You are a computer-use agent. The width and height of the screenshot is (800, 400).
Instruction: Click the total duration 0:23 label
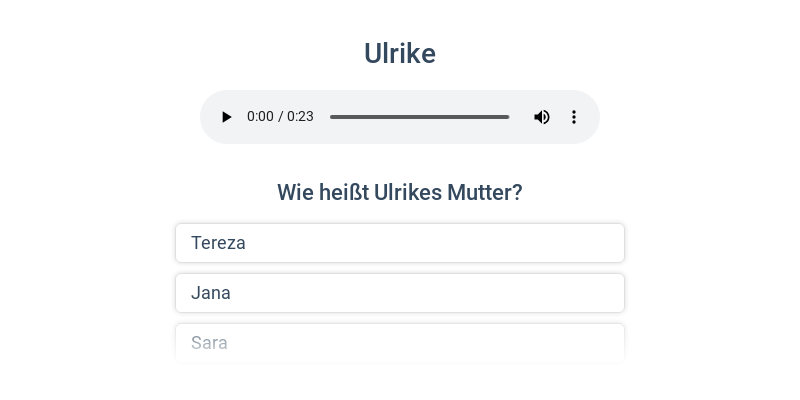tap(300, 117)
